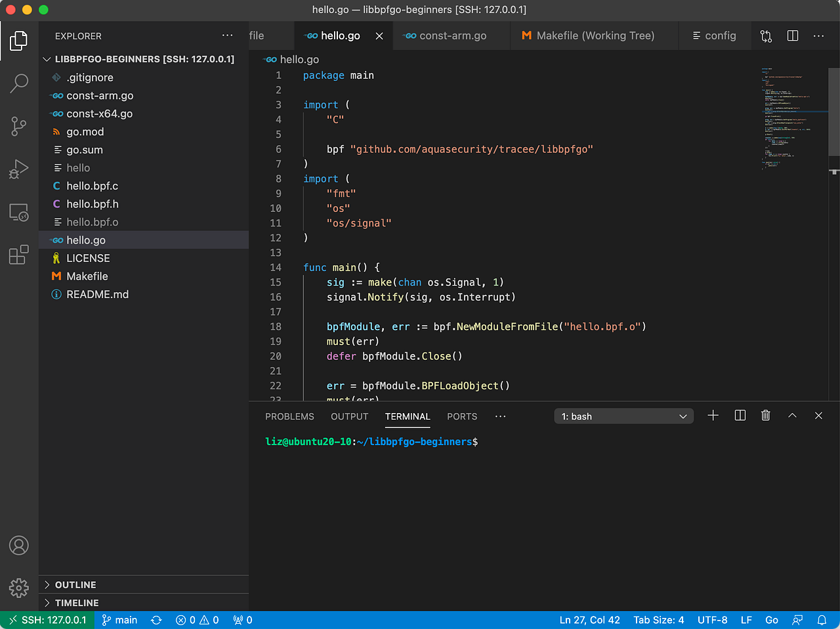Kill the terminal using the trash icon
The image size is (840, 629).
click(x=765, y=415)
